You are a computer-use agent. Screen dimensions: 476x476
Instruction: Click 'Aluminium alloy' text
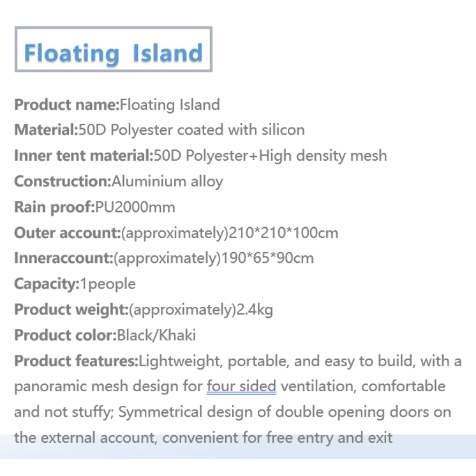167,182
